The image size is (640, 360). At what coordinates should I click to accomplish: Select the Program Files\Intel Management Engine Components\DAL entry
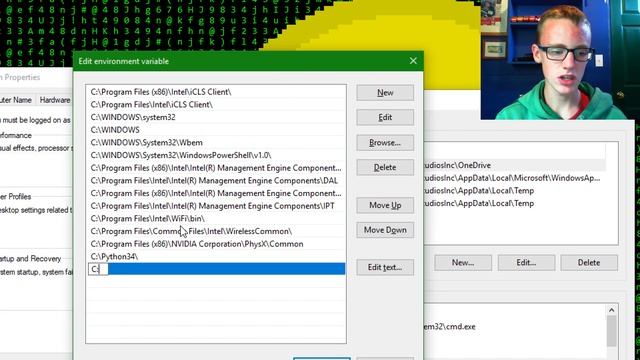[216, 180]
